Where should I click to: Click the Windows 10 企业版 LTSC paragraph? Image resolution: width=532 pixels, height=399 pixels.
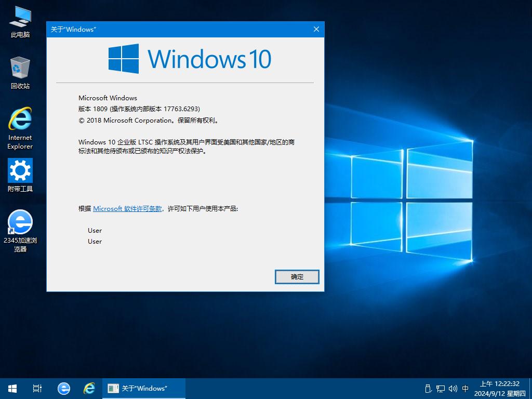pos(187,147)
